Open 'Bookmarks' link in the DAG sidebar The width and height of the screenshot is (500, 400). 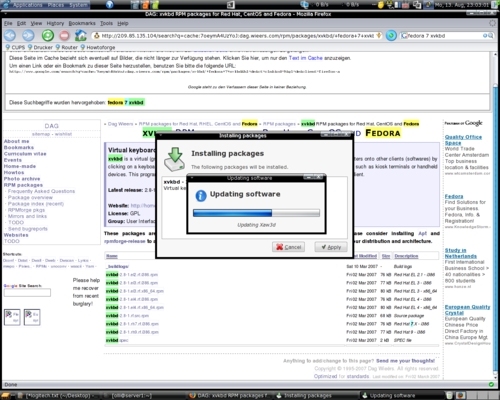19,147
